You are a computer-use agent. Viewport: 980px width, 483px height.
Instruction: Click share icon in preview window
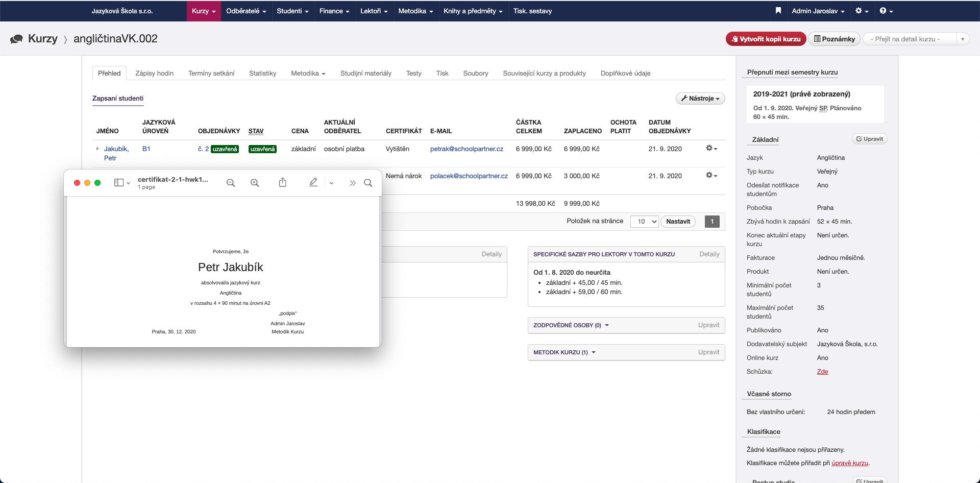tap(282, 182)
